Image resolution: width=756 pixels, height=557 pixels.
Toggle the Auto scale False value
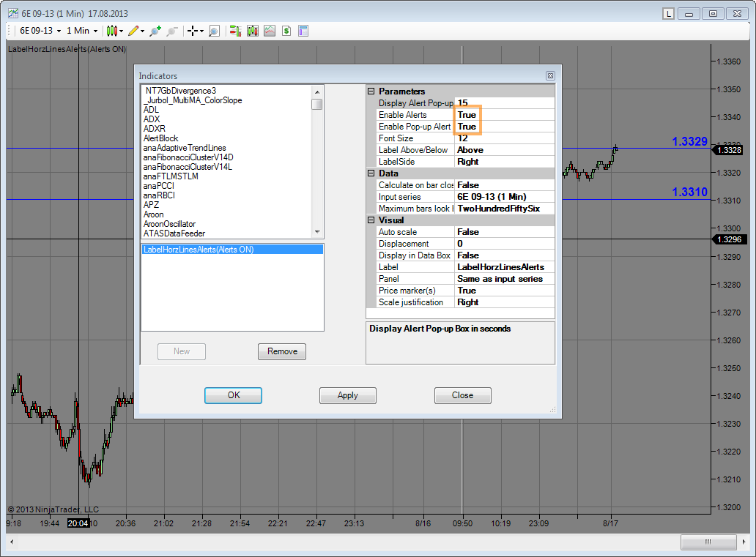(468, 232)
